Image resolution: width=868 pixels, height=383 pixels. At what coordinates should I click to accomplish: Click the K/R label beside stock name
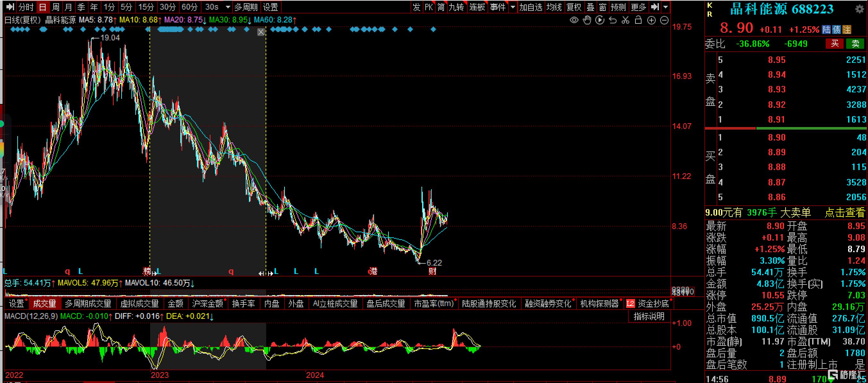(710, 9)
